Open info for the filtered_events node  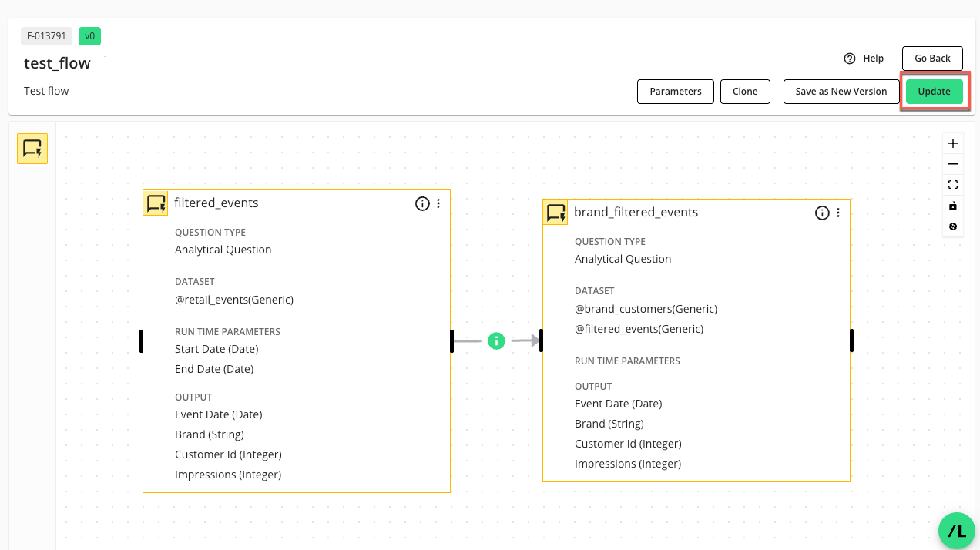coord(422,203)
